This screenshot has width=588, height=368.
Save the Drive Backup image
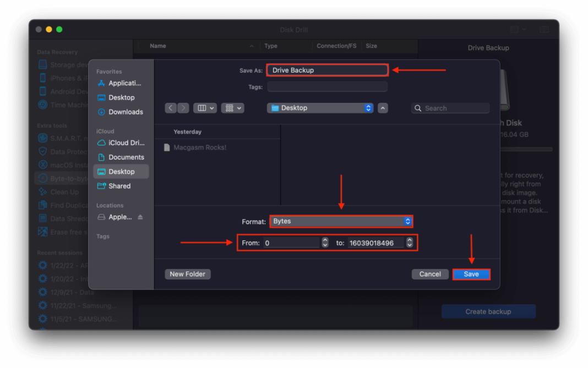(x=471, y=274)
